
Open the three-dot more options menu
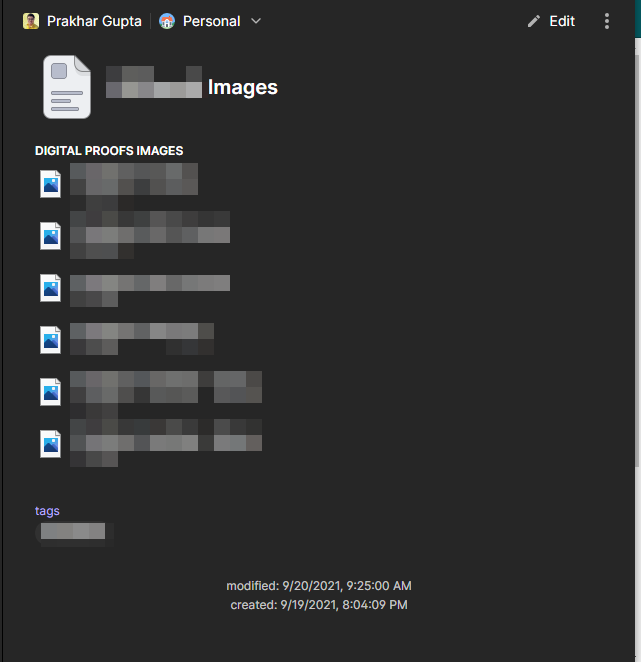click(x=607, y=21)
